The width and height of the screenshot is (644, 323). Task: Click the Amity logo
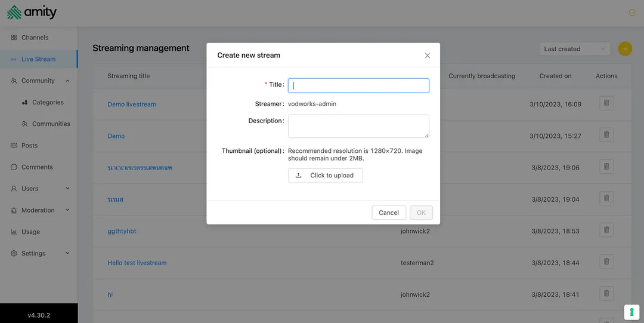[x=32, y=13]
